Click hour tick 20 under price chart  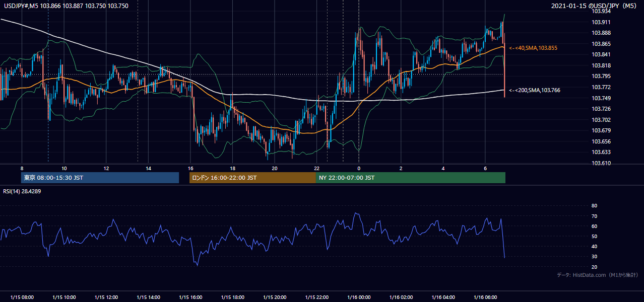[x=275, y=168]
